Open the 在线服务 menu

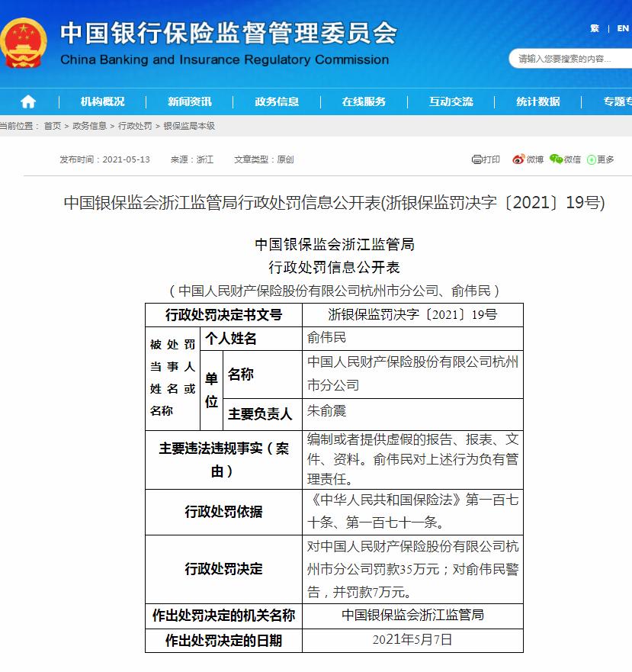[364, 101]
